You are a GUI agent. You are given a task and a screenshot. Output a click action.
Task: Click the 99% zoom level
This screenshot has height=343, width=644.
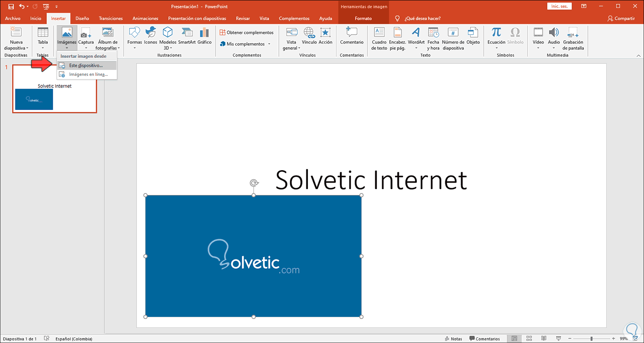click(624, 339)
